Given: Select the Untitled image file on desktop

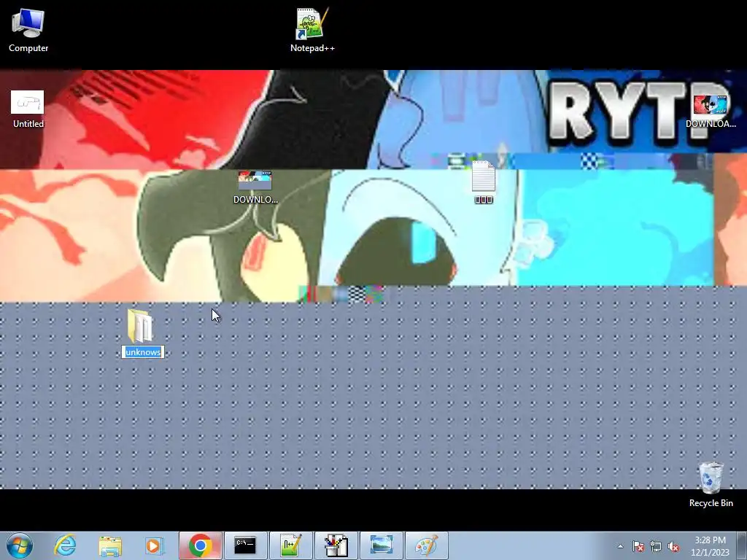Looking at the screenshot, I should [x=28, y=109].
